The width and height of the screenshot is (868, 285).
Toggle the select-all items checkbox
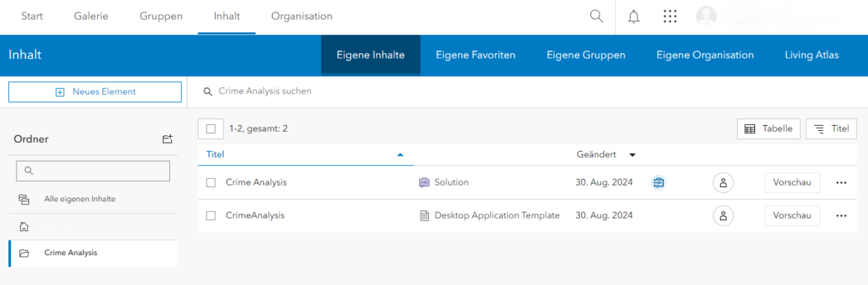click(210, 129)
